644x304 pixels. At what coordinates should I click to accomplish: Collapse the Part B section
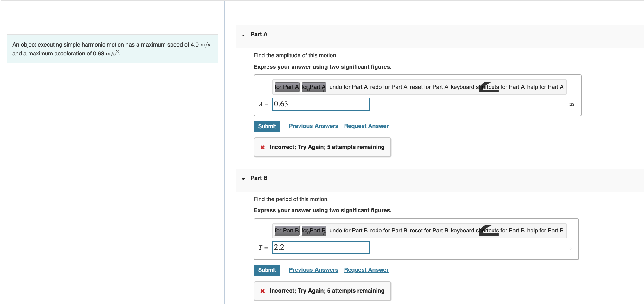pos(243,179)
